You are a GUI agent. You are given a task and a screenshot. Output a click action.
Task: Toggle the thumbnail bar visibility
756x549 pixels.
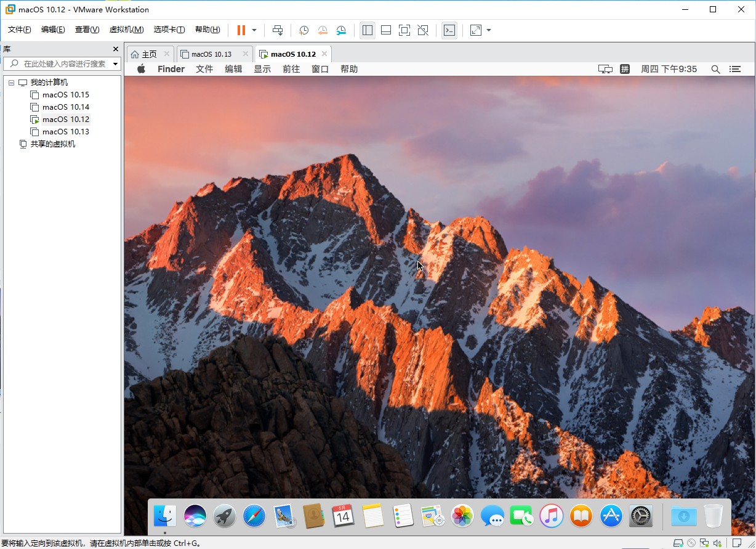coord(386,30)
